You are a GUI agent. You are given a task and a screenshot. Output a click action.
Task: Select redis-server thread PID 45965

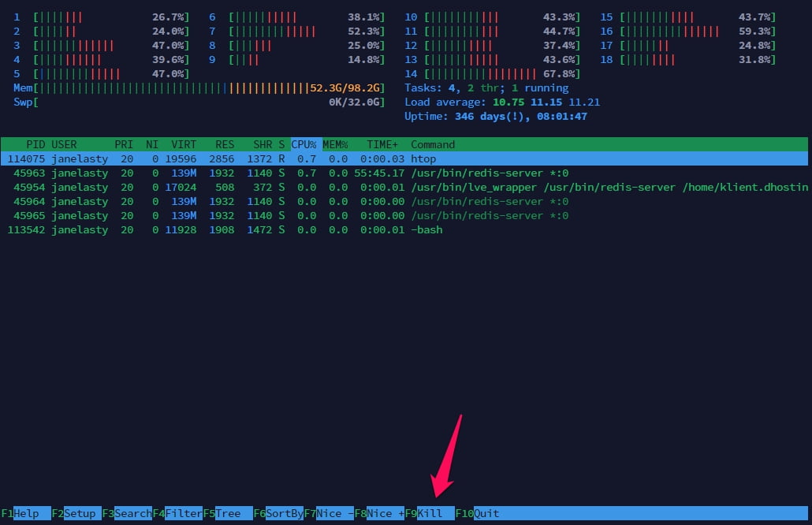click(x=404, y=215)
